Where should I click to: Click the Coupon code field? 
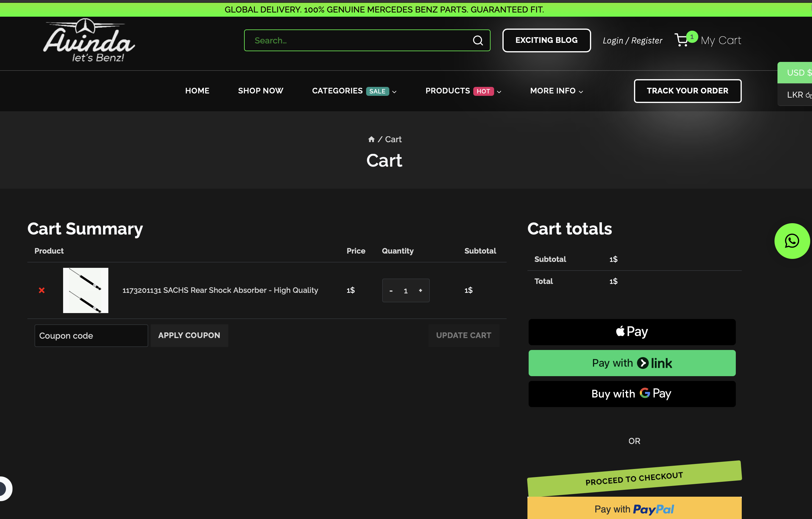coord(91,336)
